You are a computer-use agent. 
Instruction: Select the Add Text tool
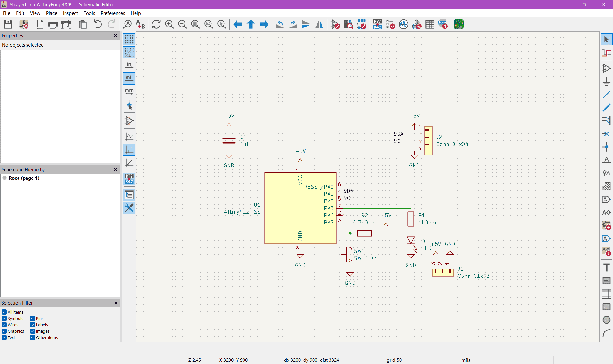click(606, 268)
